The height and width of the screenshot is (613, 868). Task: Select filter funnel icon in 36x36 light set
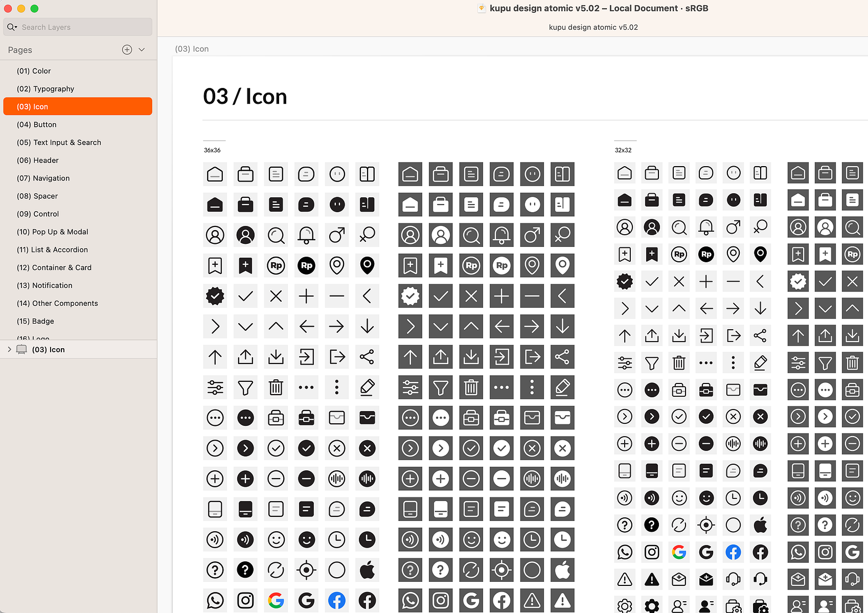(245, 387)
